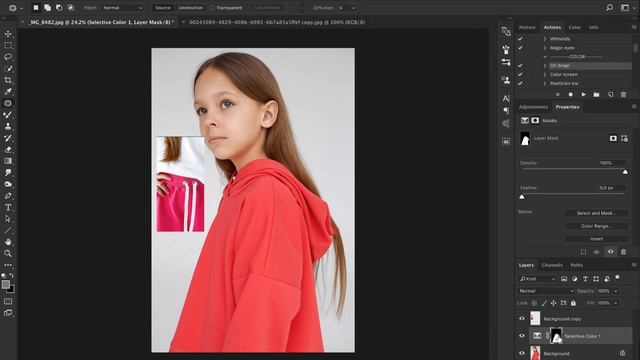Select the Lasso tool

click(8, 57)
